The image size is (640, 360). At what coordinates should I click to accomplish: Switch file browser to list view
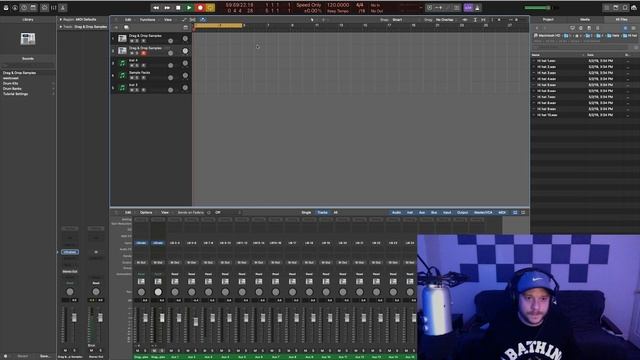625,28
